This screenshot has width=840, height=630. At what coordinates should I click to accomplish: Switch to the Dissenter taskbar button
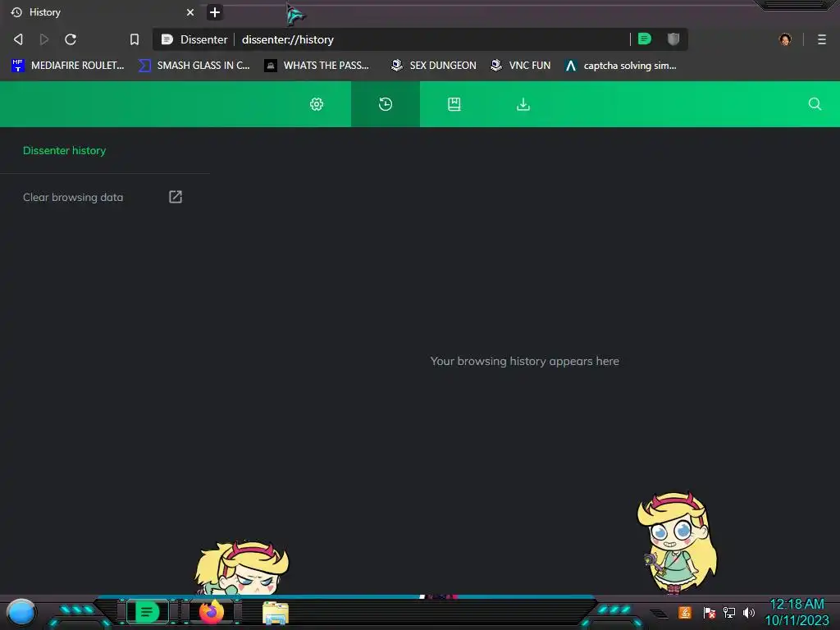[x=148, y=611]
